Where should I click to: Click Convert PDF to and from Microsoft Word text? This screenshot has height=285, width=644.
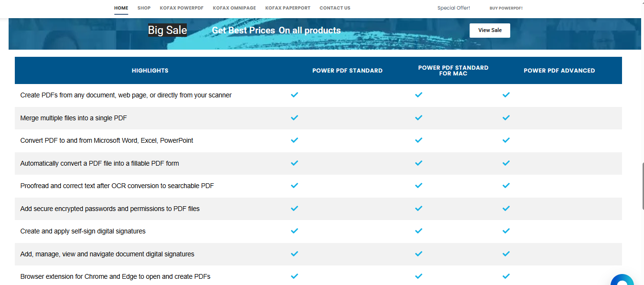tap(107, 140)
